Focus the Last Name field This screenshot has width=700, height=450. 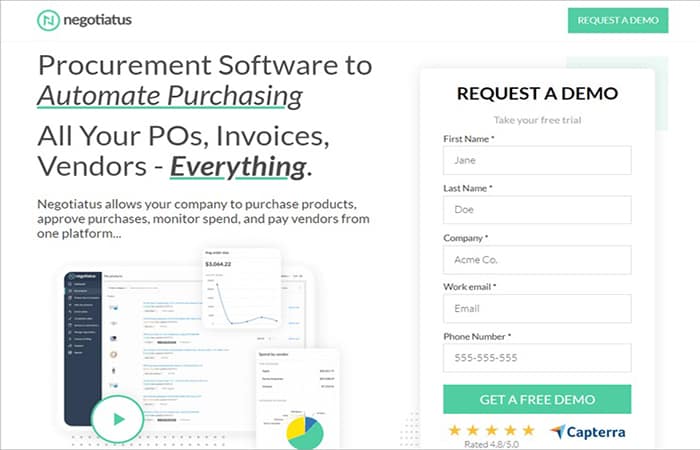537,209
